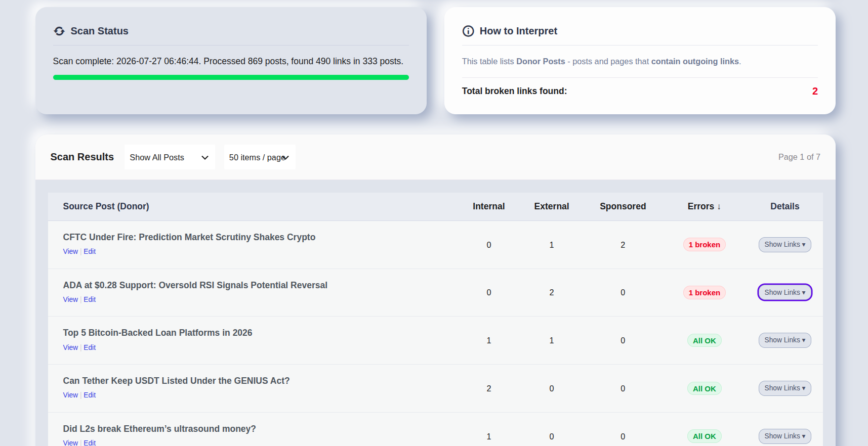
Task: Open the 50 items per page dropdown
Action: (x=260, y=157)
